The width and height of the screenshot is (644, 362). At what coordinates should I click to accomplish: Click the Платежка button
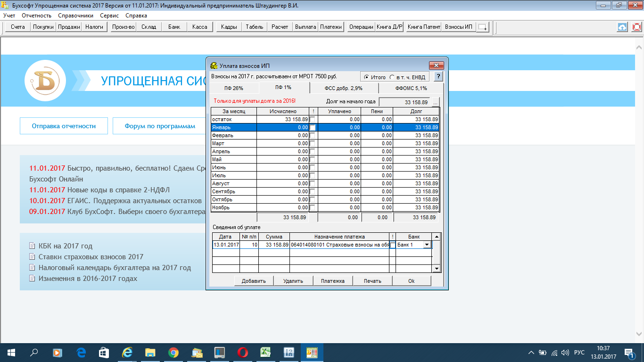[x=332, y=281]
